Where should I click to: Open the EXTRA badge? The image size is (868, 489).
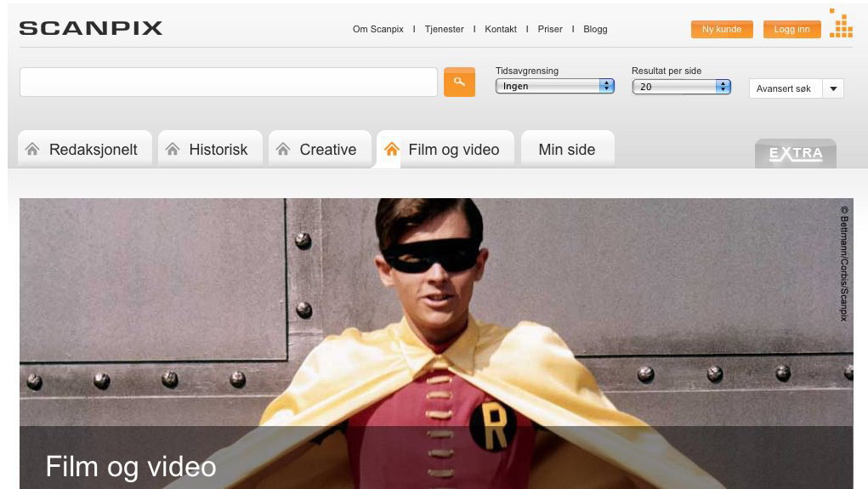796,153
